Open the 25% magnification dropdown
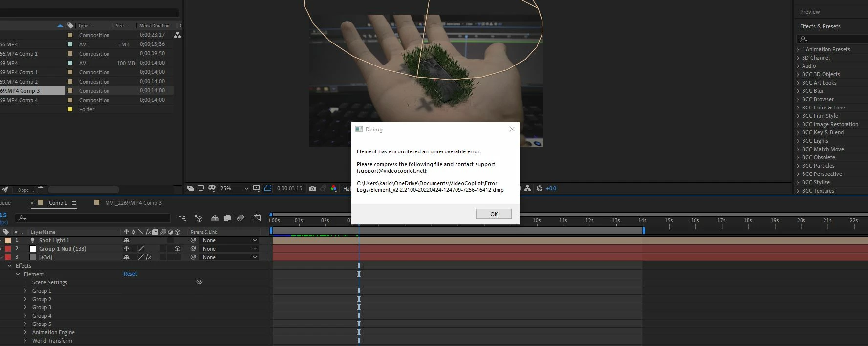 coord(235,188)
